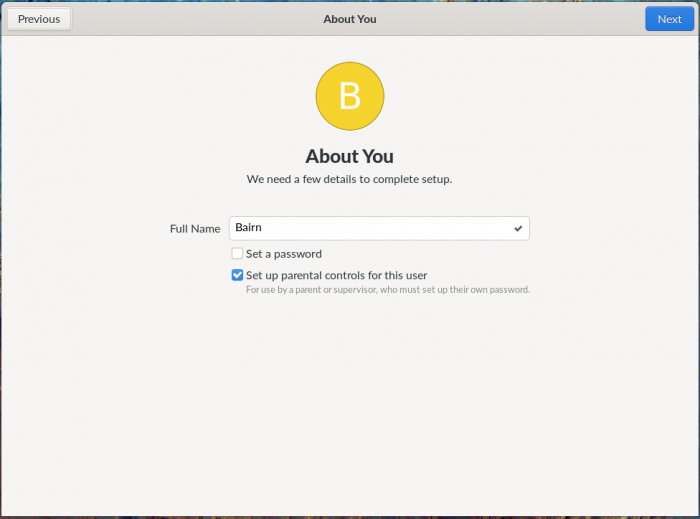
Task: Click empty header bar space right of Previous
Action: tap(180, 19)
